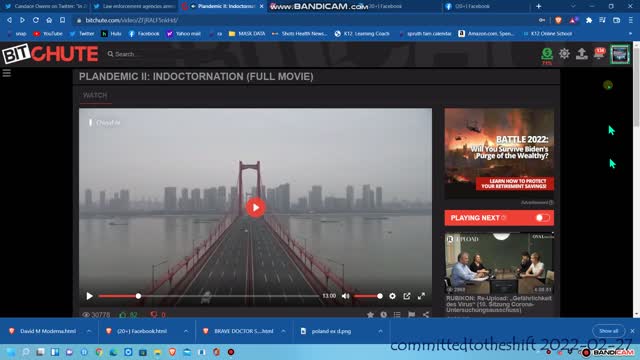Click the play button in video center

click(256, 208)
